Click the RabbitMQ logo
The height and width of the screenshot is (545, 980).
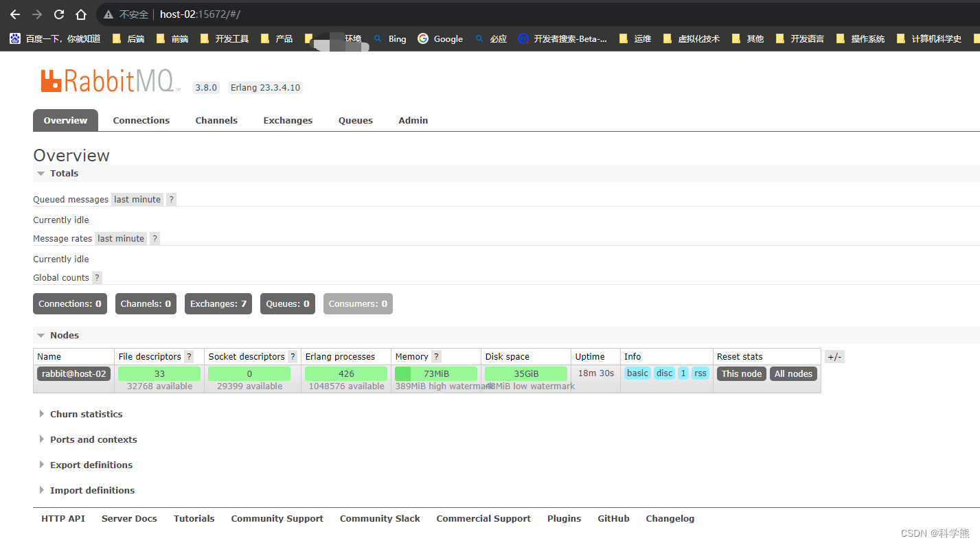109,81
